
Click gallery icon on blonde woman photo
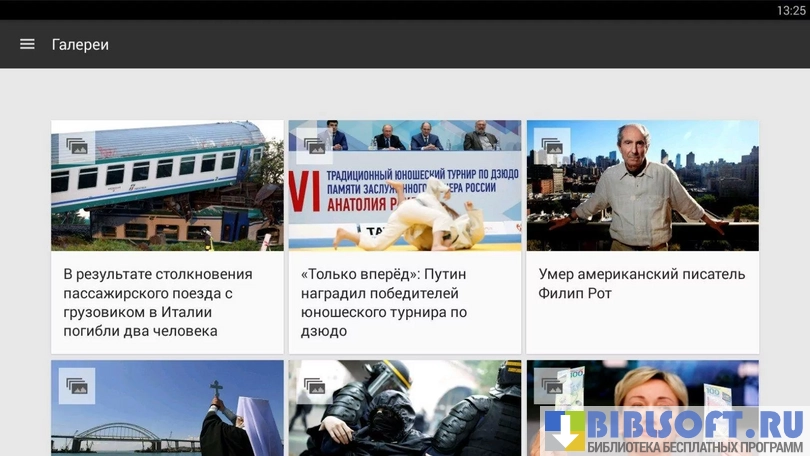pyautogui.click(x=552, y=384)
